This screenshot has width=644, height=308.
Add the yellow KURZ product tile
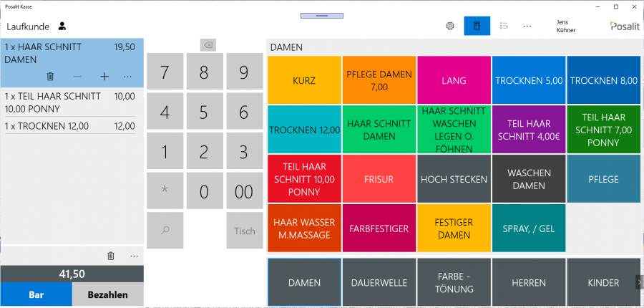304,80
